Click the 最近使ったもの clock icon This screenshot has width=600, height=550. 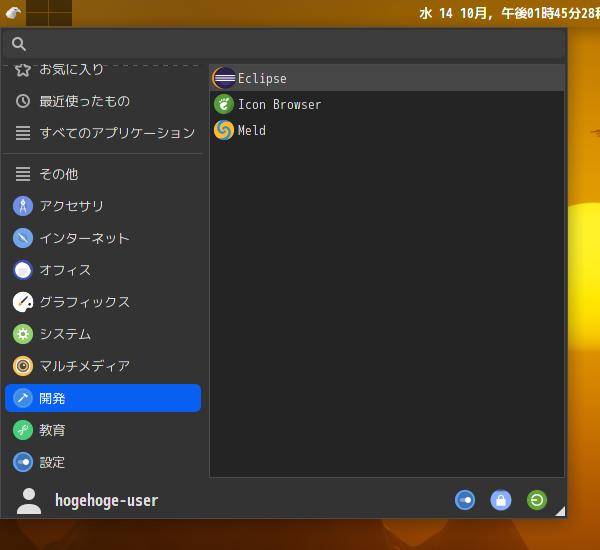coord(23,101)
